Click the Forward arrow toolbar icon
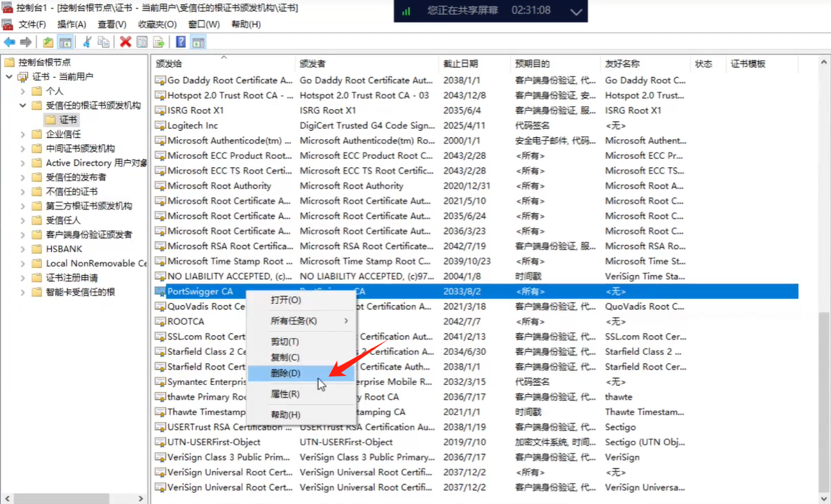 (25, 42)
